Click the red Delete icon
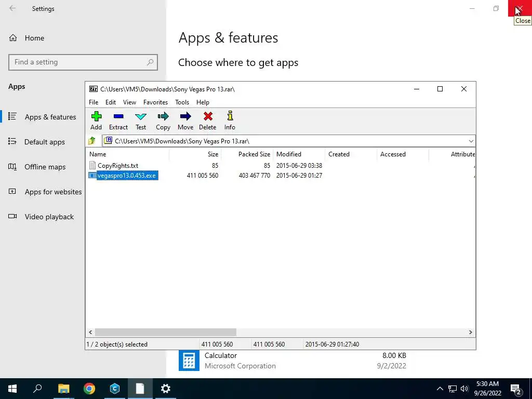 208,116
